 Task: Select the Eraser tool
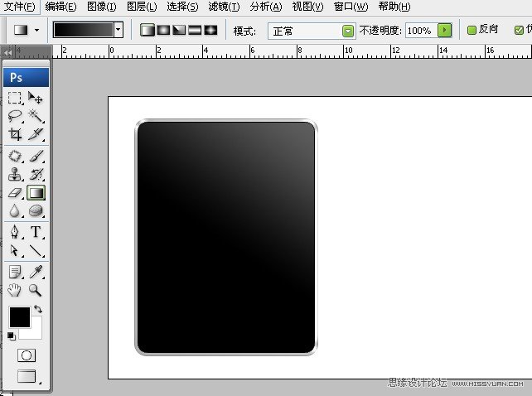15,193
